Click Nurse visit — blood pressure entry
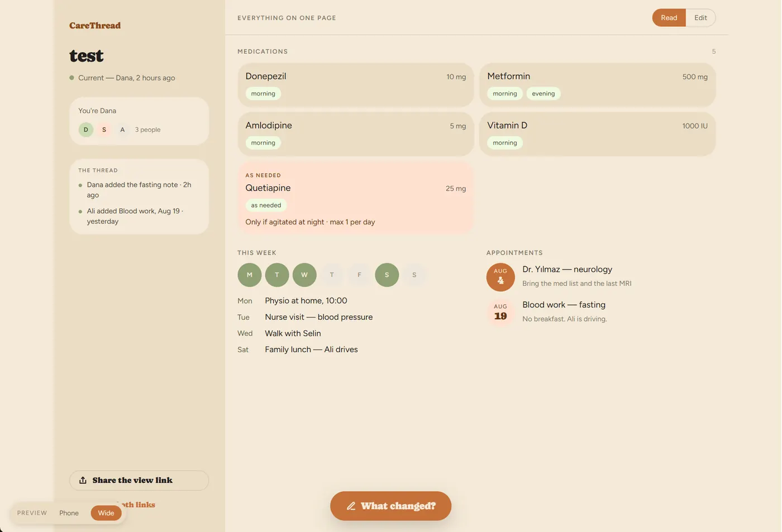Image resolution: width=782 pixels, height=532 pixels. click(318, 317)
